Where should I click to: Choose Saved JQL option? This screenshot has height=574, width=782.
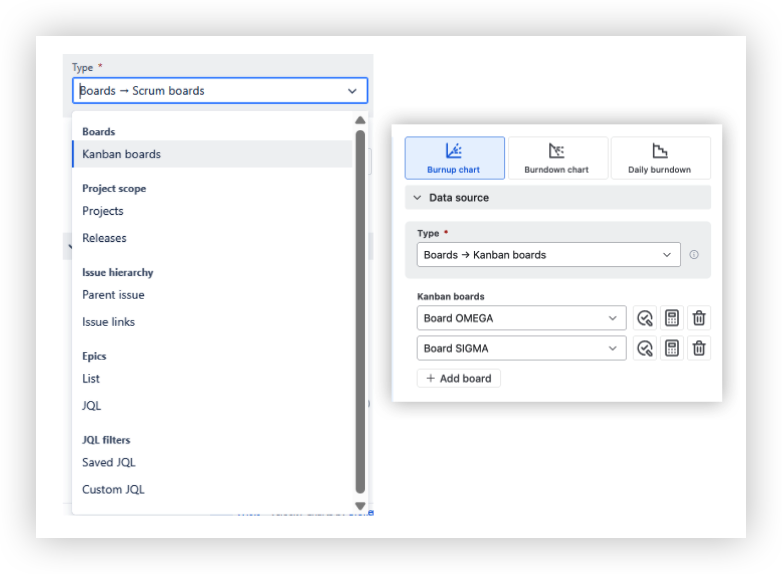212,462
